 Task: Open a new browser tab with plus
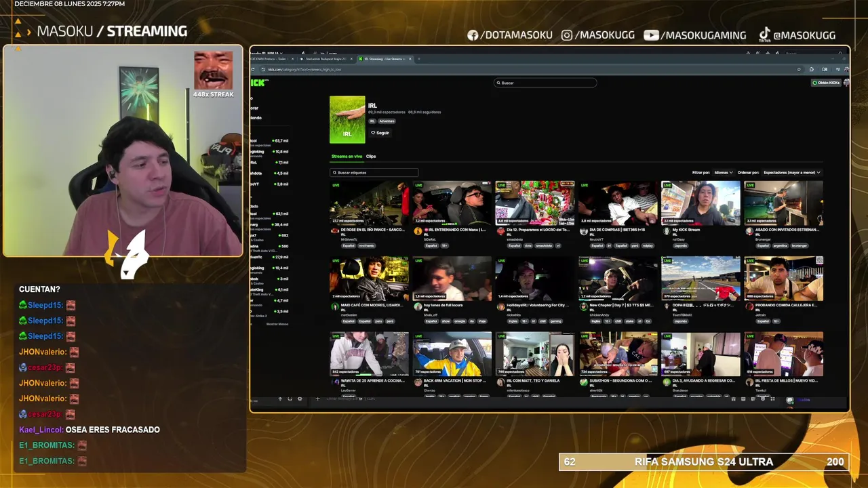tap(418, 59)
